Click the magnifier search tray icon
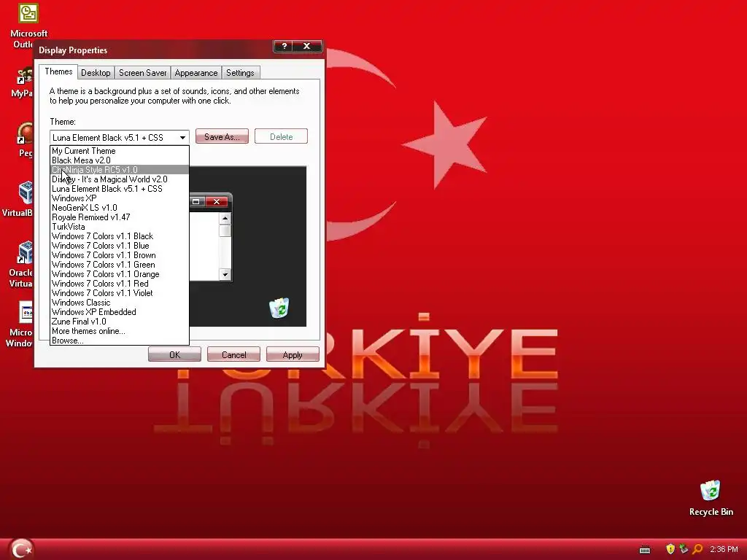The height and width of the screenshot is (560, 747). coord(697,549)
